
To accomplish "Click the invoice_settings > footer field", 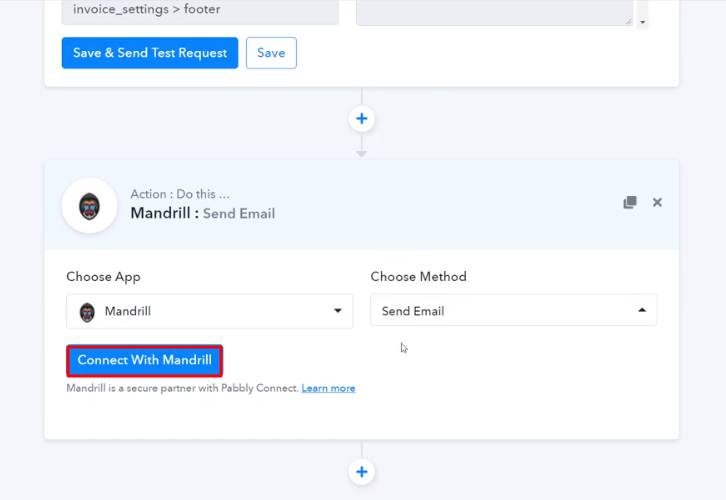I will (200, 10).
